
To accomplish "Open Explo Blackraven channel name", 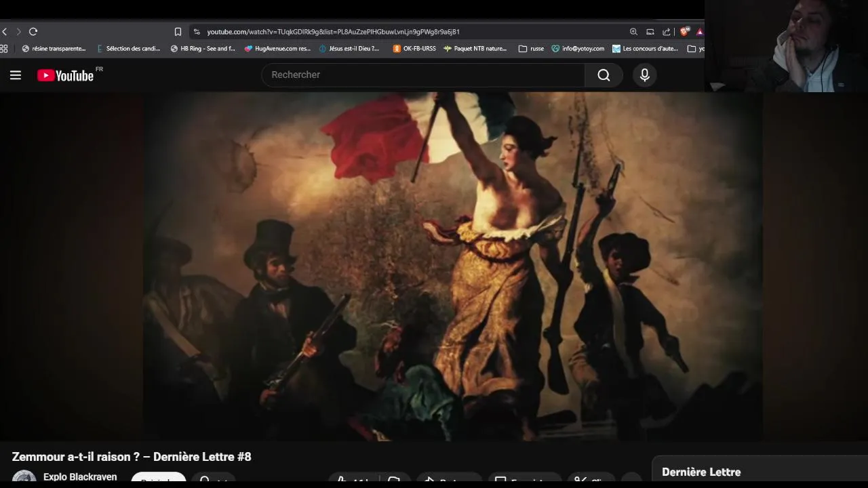I will click(x=80, y=477).
